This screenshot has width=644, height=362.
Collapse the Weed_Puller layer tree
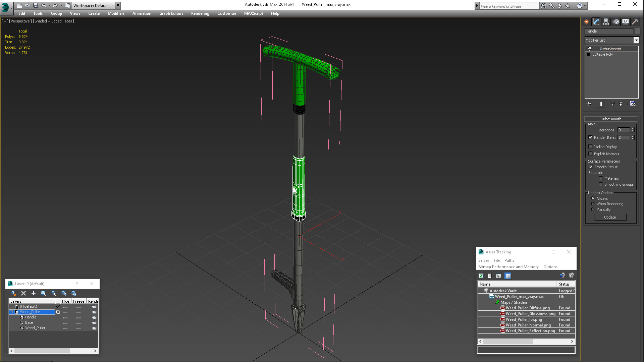point(11,312)
